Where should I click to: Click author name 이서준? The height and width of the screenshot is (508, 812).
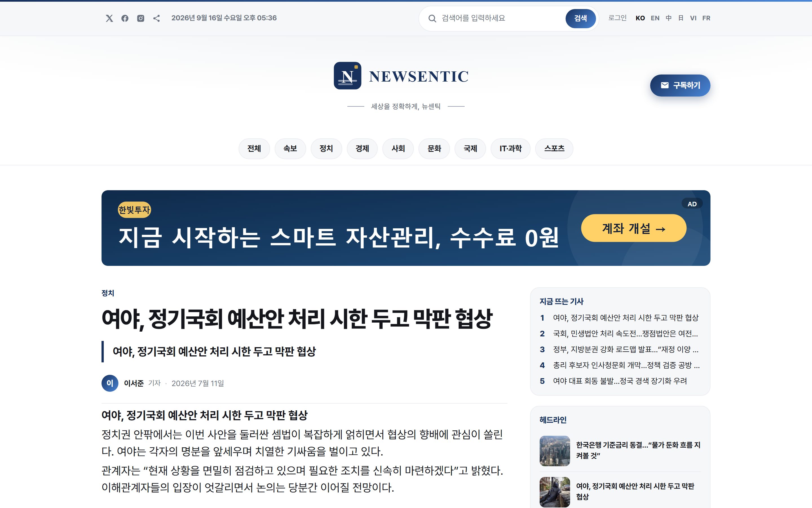tap(134, 383)
